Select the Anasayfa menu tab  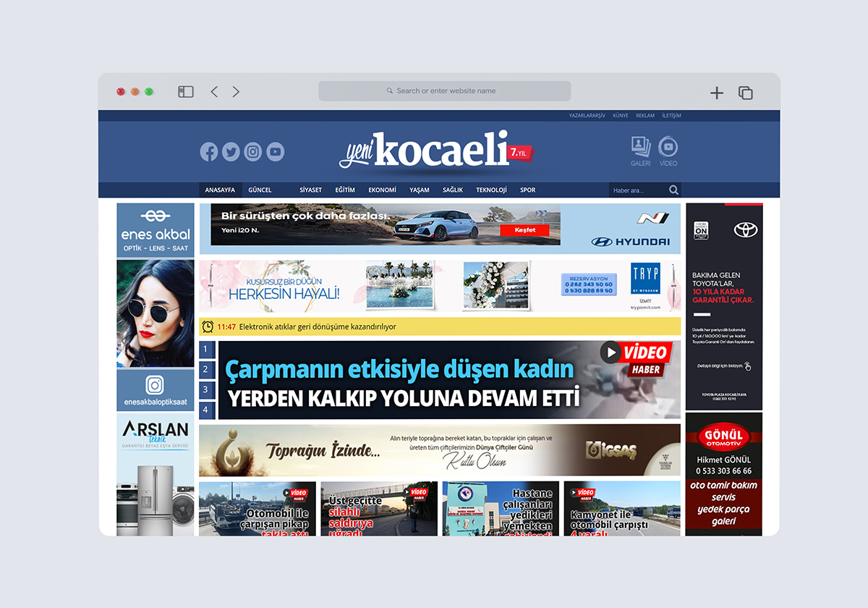(220, 190)
